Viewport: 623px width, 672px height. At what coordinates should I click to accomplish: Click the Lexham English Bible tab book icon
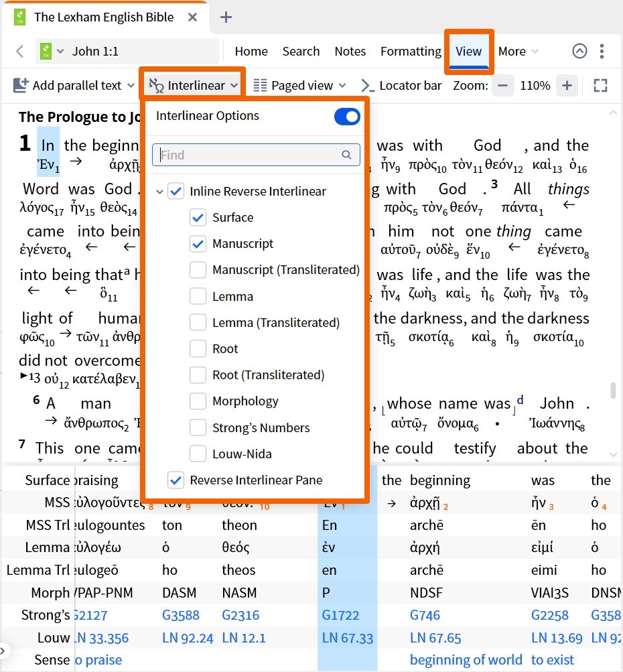pyautogui.click(x=19, y=17)
